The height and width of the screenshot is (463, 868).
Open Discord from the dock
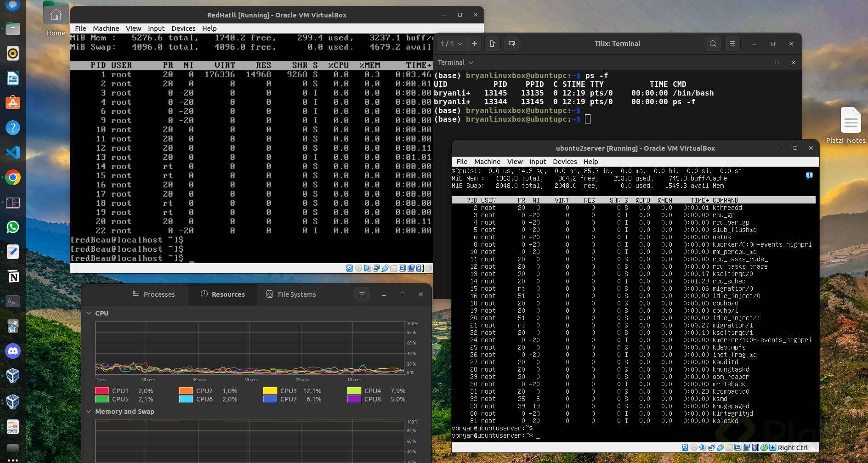[x=13, y=351]
